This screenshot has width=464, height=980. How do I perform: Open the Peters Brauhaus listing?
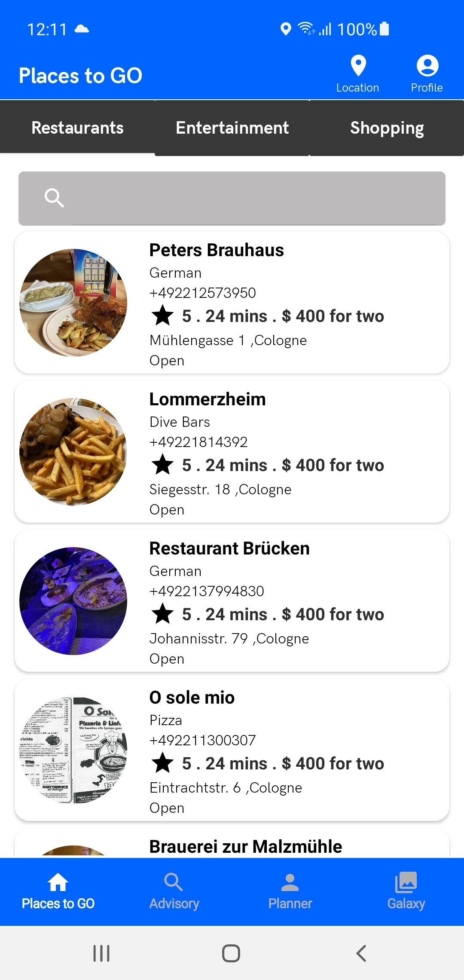(x=232, y=303)
